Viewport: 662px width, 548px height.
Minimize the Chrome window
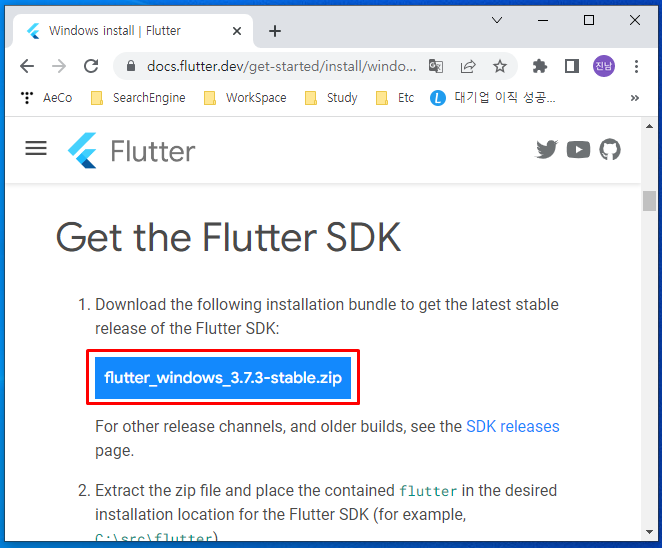pyautogui.click(x=543, y=20)
